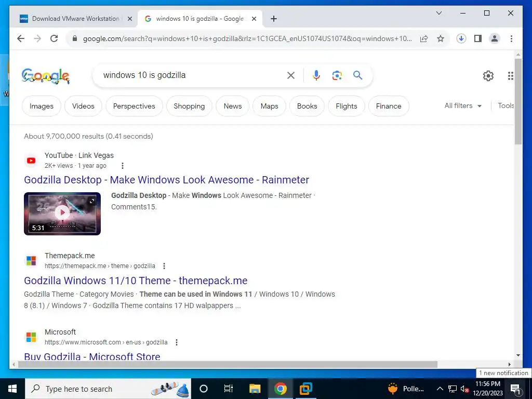This screenshot has width=532, height=399.
Task: Click the microsoft.com URL breadcrumb
Action: click(106, 342)
